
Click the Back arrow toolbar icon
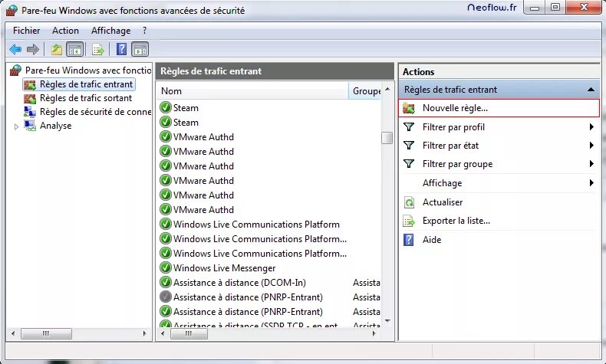pos(15,49)
